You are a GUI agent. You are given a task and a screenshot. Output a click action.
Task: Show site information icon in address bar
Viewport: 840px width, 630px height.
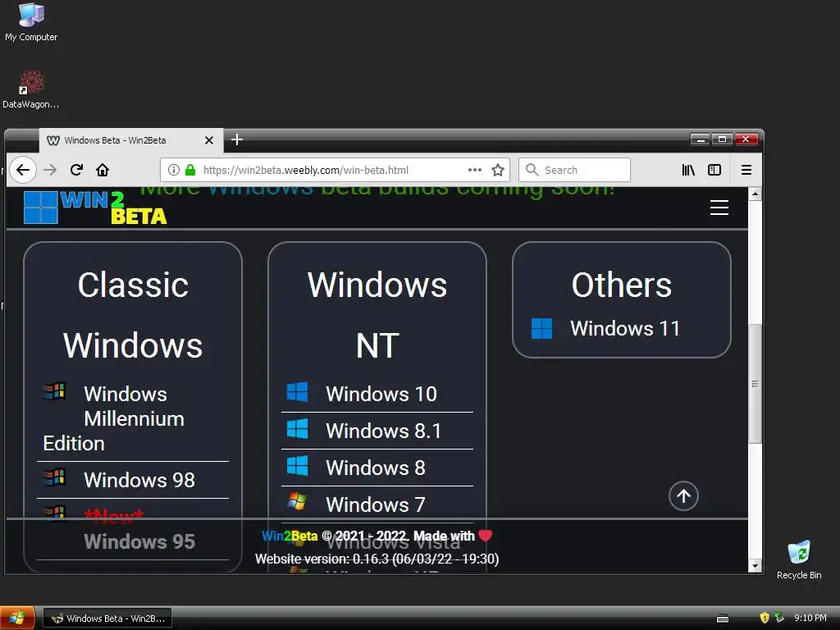tap(174, 170)
